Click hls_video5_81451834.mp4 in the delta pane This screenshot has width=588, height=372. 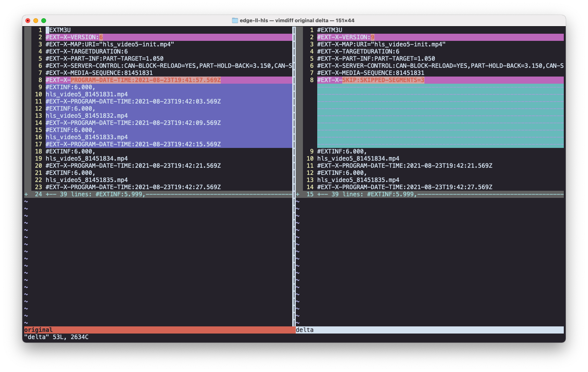[x=358, y=159]
